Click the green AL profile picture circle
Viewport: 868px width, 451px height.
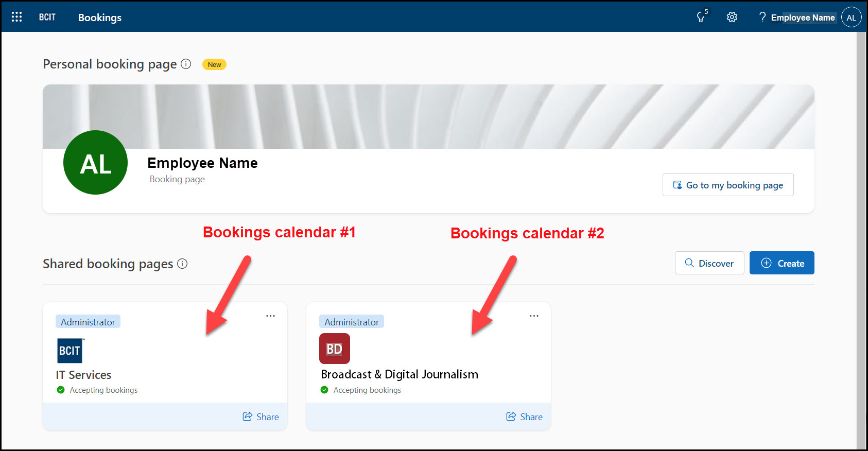(95, 162)
